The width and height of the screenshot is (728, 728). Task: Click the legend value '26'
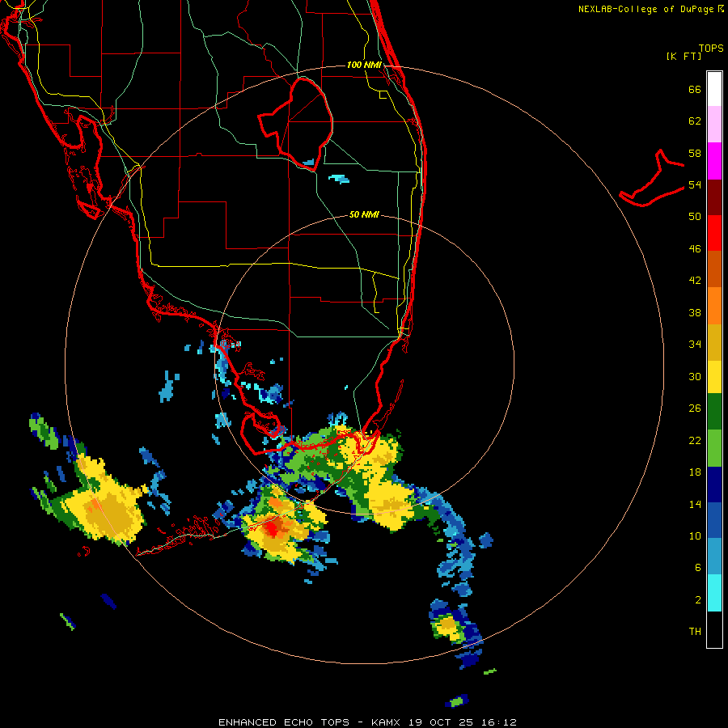[695, 408]
